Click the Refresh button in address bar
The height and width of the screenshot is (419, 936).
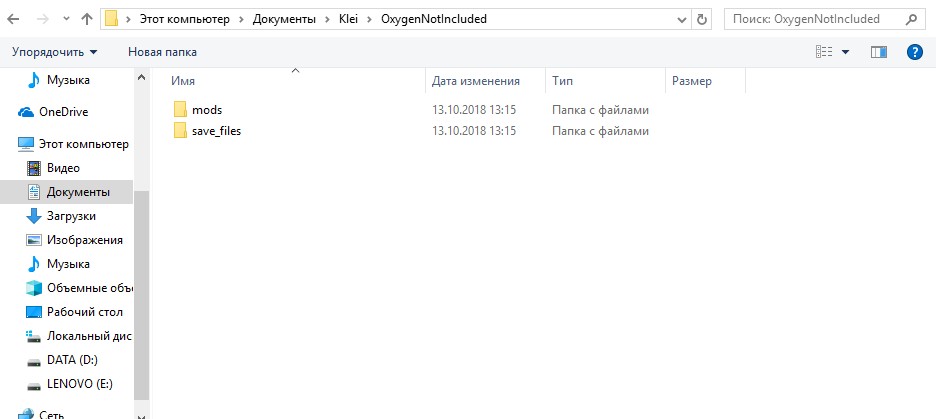coord(702,18)
